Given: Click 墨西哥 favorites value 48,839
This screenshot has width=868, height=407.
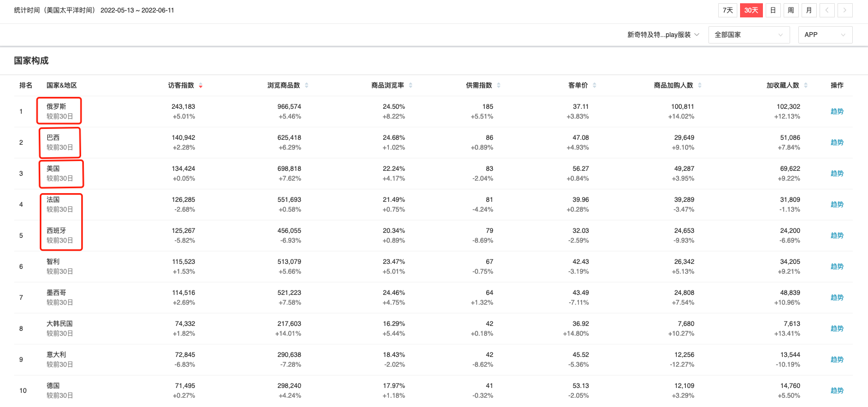Looking at the screenshot, I should 790,293.
